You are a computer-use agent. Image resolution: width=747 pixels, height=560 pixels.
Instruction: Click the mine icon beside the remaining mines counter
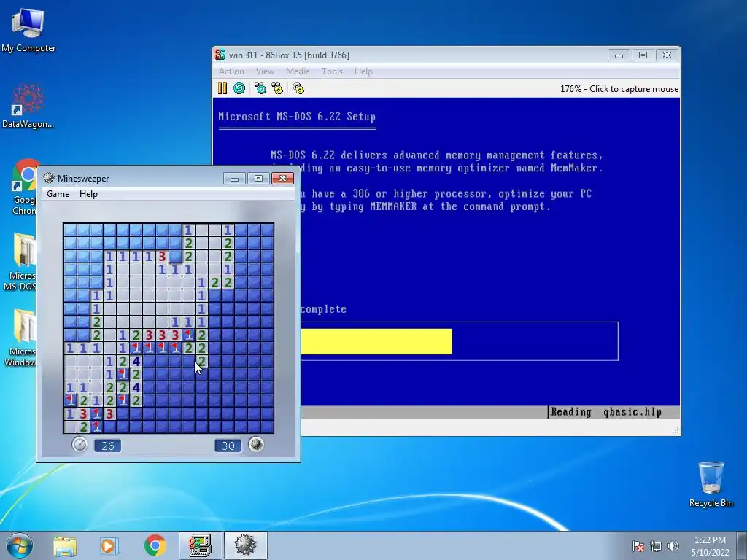tap(256, 445)
